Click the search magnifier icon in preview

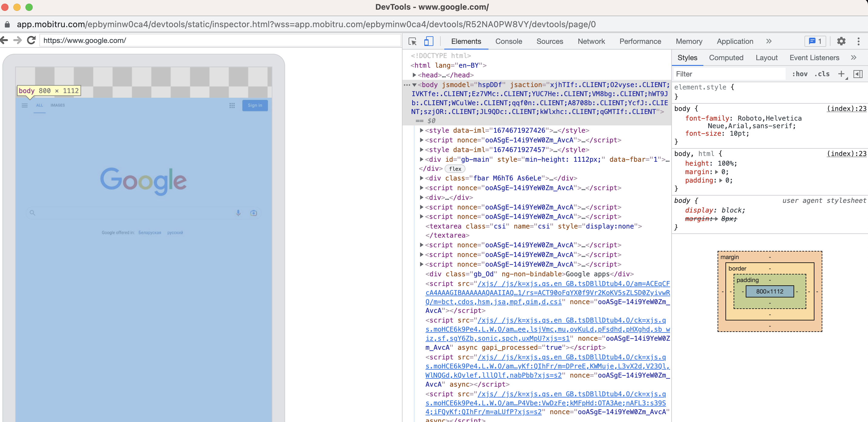tap(32, 213)
